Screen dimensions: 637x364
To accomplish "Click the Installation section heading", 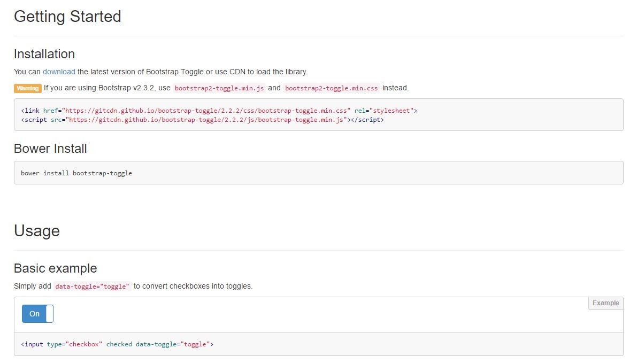I will [44, 54].
